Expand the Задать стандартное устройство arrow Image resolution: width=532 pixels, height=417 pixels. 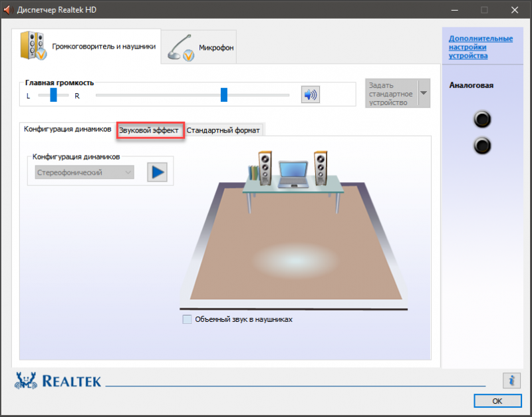tap(424, 93)
